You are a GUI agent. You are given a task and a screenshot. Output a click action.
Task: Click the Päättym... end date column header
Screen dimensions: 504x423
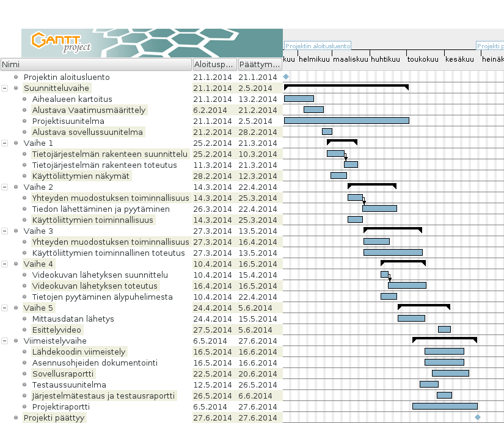click(x=259, y=64)
